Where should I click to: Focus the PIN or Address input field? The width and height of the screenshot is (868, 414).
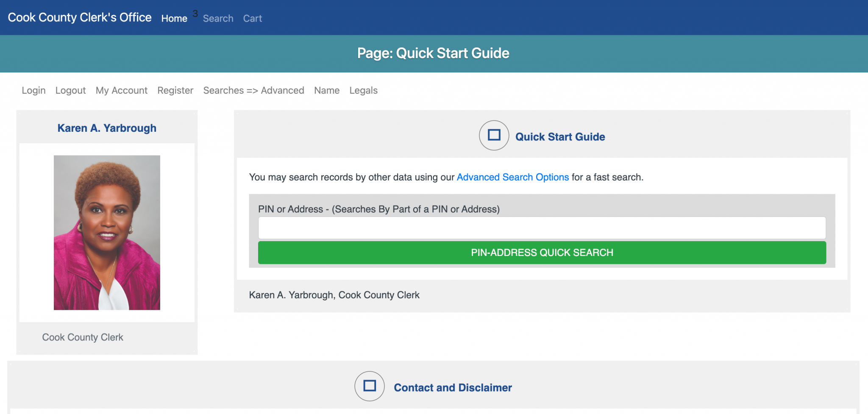click(542, 228)
